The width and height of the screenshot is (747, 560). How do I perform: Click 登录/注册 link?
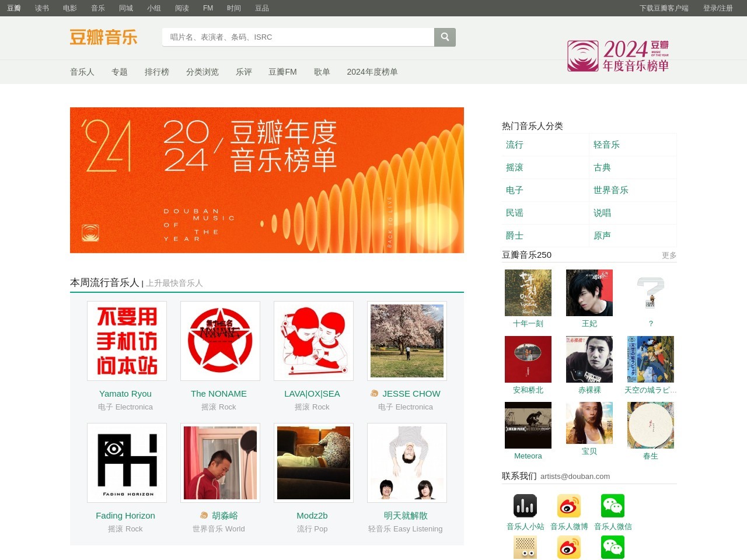coord(718,8)
